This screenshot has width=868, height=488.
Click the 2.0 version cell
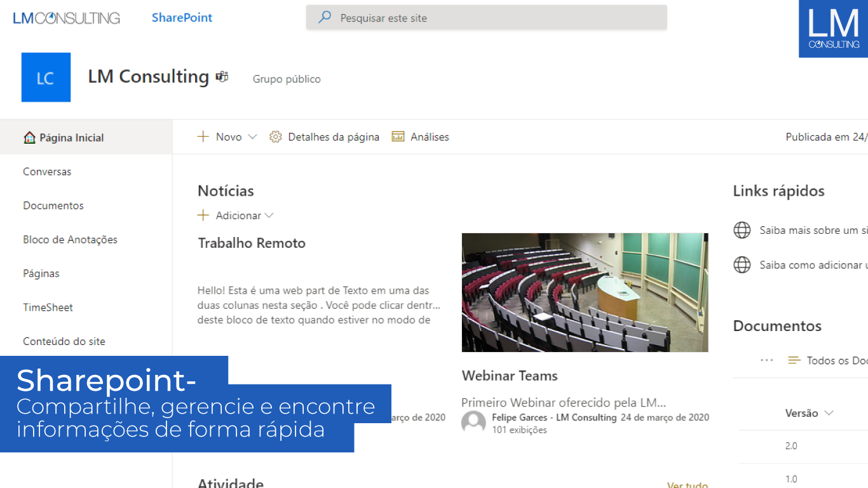[x=791, y=446]
